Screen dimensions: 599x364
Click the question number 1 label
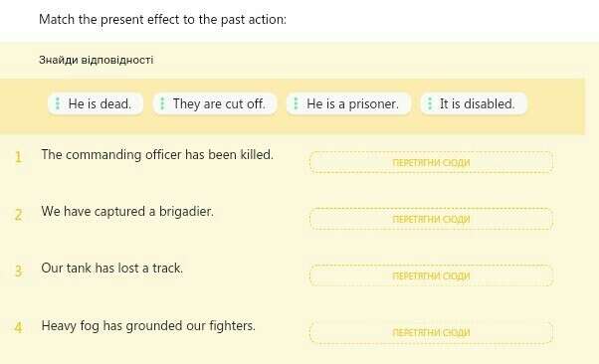tap(18, 157)
